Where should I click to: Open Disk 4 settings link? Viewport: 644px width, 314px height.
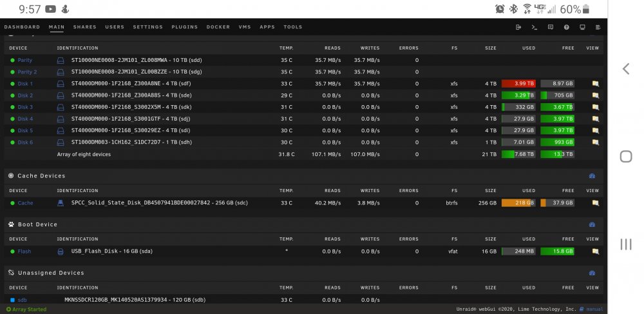pyautogui.click(x=25, y=119)
